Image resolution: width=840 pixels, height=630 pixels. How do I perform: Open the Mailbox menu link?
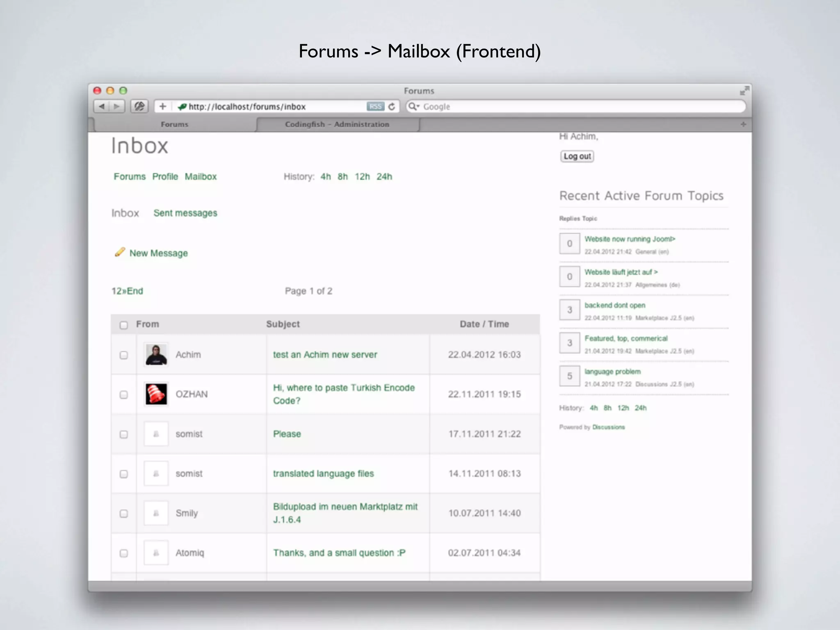(x=201, y=176)
